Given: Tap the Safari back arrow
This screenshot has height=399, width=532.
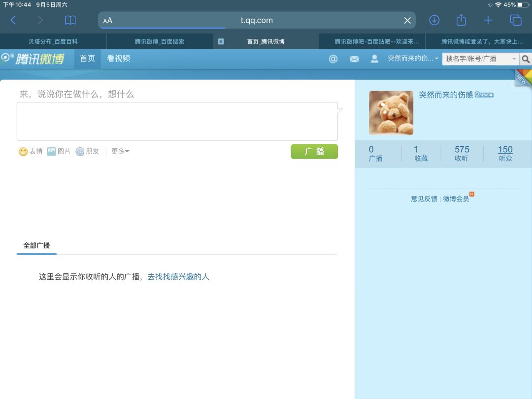Looking at the screenshot, I should 13,20.
